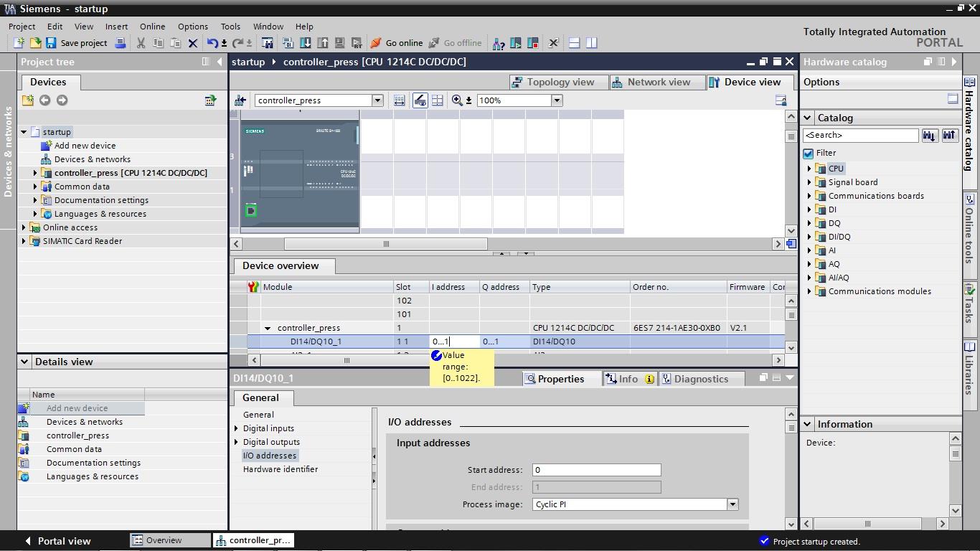Select I/O addresses in properties navigation
The height and width of the screenshot is (551, 980).
click(x=269, y=456)
